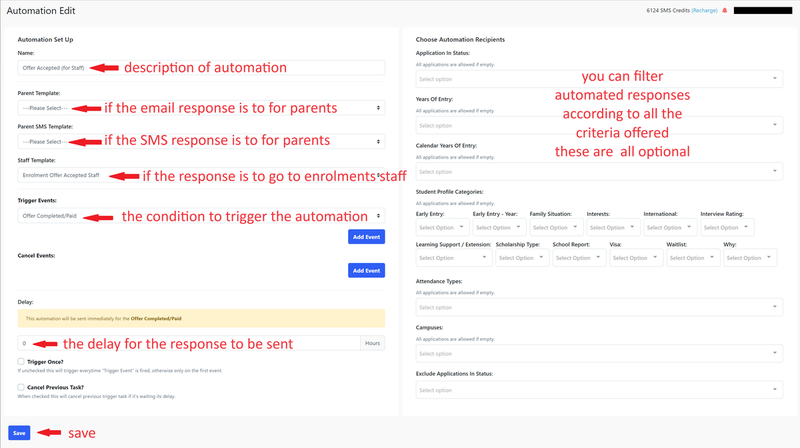Click the 6124 SMS Credits text

tap(668, 10)
